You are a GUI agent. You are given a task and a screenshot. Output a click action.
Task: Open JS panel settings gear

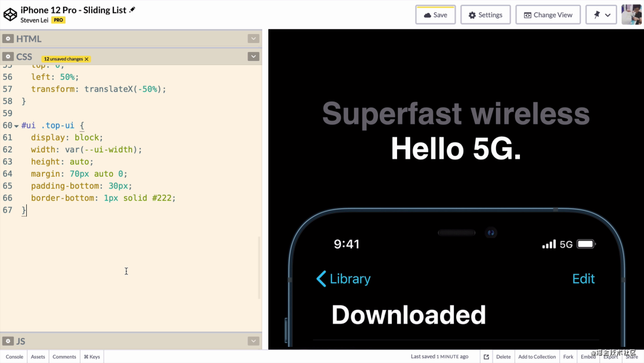point(8,342)
